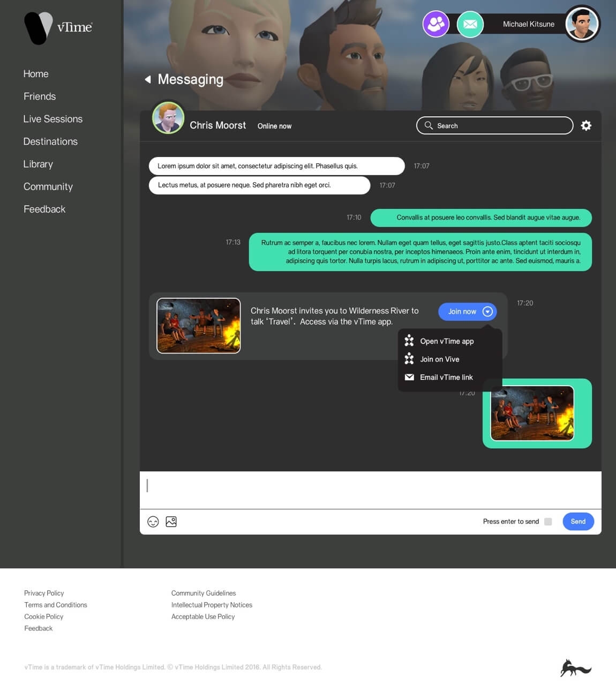
Task: Toggle the Press enter to send checkbox
Action: tap(548, 522)
